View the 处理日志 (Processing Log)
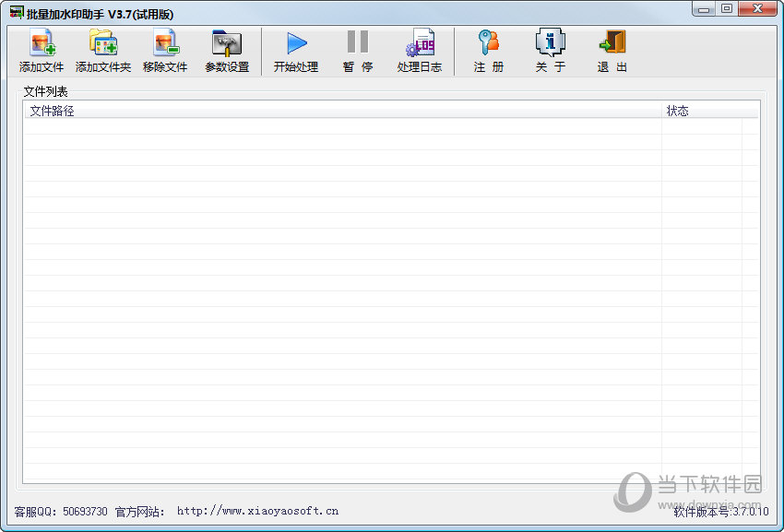The width and height of the screenshot is (784, 532). pyautogui.click(x=420, y=51)
